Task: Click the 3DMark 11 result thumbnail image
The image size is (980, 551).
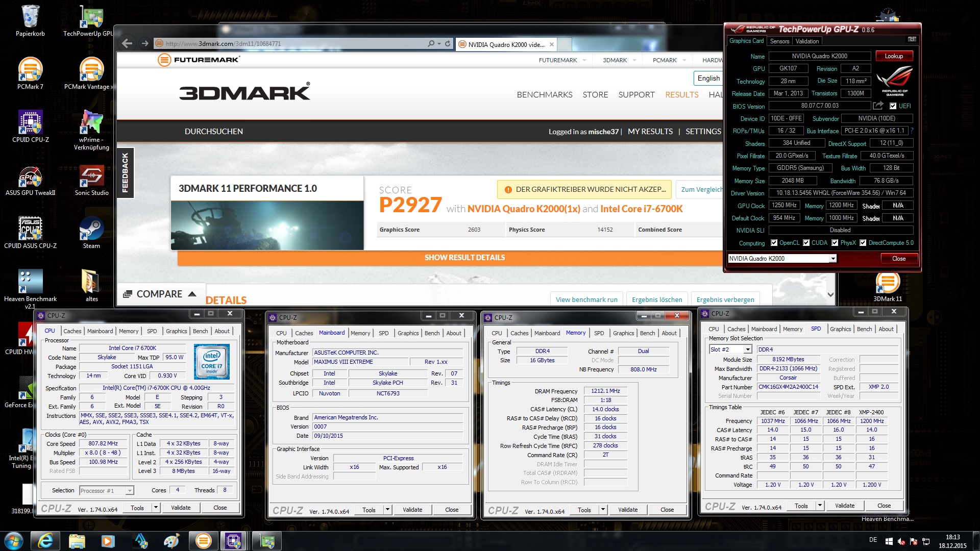Action: pos(267,225)
